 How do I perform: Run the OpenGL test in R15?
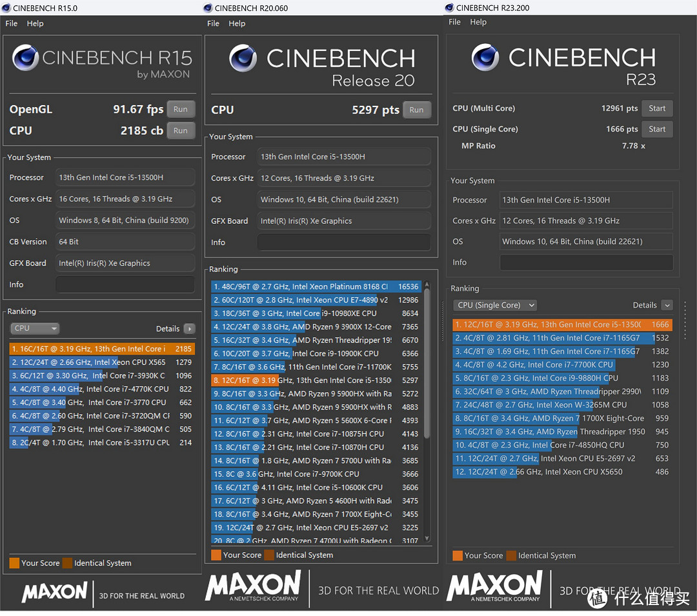click(x=181, y=109)
